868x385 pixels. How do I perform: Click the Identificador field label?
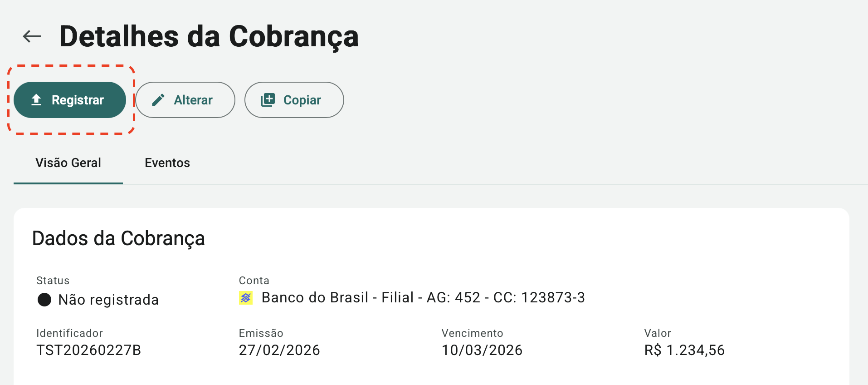[x=69, y=333]
